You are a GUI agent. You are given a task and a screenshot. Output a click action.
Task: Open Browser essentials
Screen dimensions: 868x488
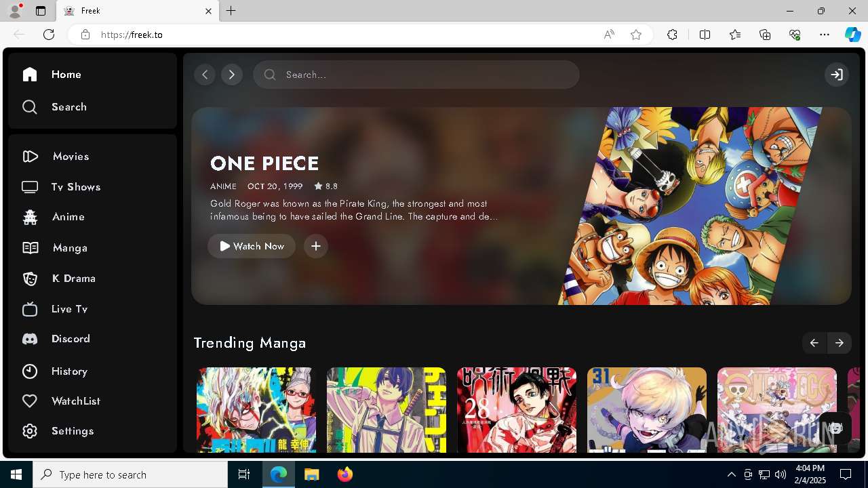pos(795,35)
